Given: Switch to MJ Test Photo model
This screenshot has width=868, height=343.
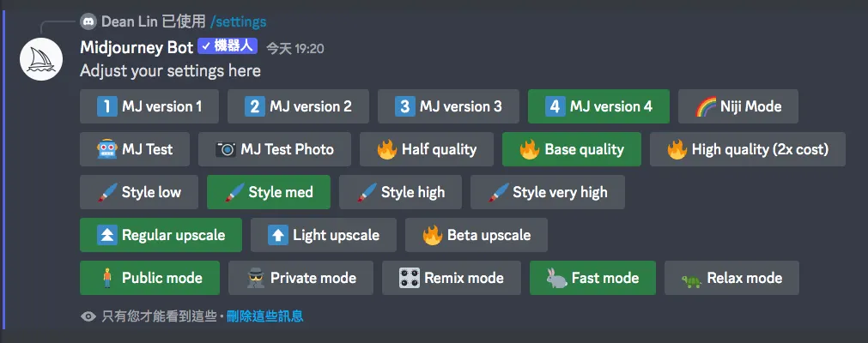Looking at the screenshot, I should coord(275,149).
